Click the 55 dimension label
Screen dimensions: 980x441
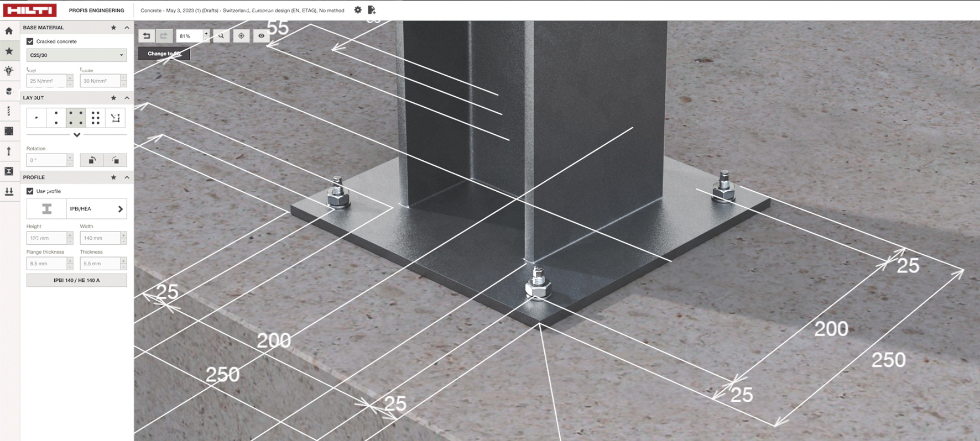click(278, 28)
